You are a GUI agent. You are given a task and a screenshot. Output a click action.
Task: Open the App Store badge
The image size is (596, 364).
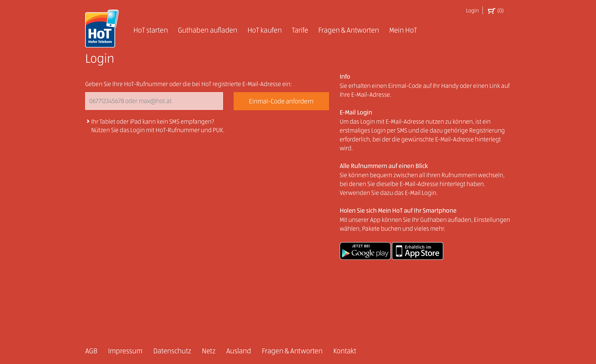(x=417, y=251)
